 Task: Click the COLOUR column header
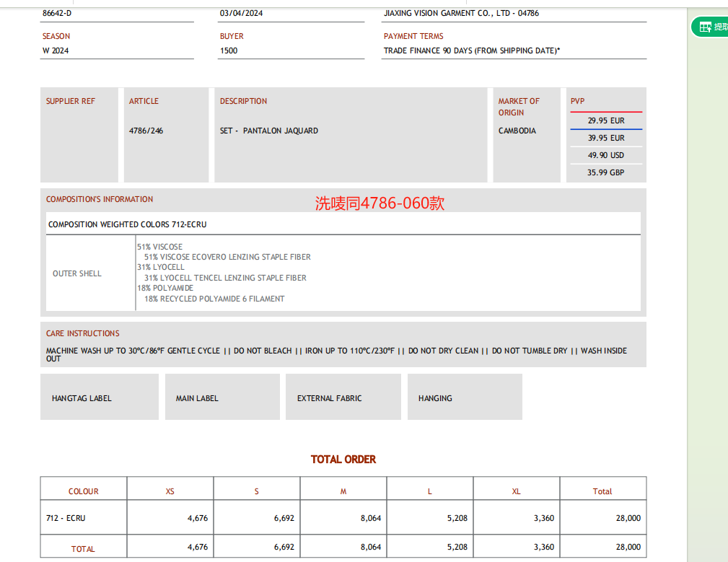(x=84, y=491)
